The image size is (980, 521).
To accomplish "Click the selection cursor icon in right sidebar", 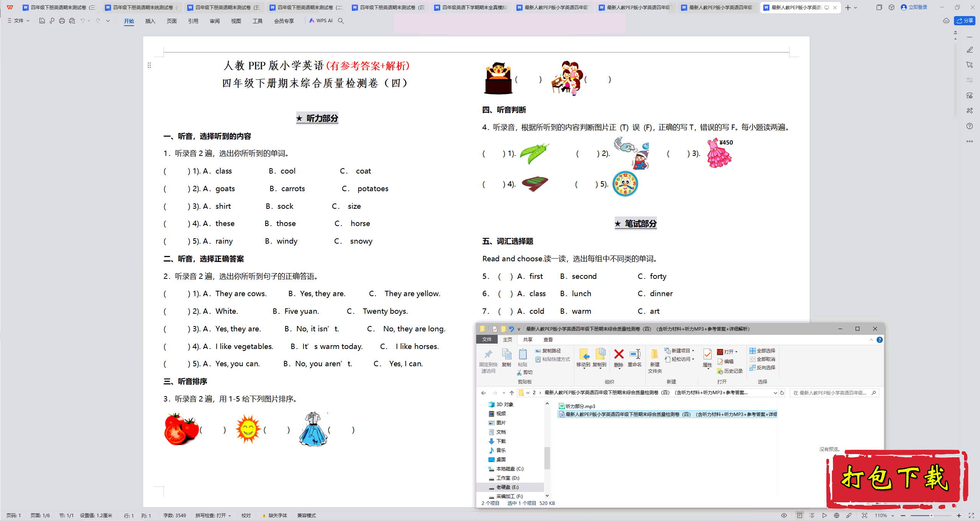I will click(970, 65).
